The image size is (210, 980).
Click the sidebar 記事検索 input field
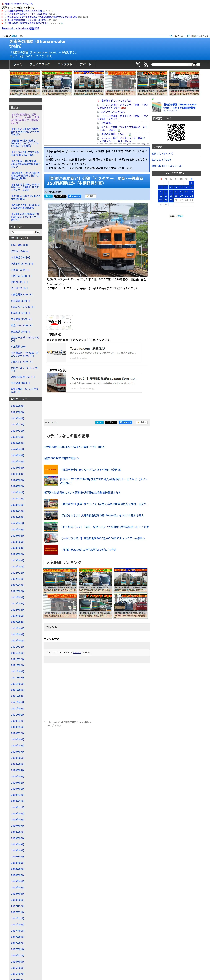(22, 232)
